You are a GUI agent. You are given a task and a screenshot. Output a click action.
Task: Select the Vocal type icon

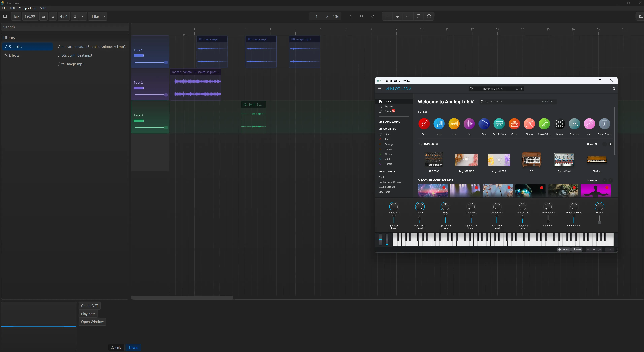(589, 124)
